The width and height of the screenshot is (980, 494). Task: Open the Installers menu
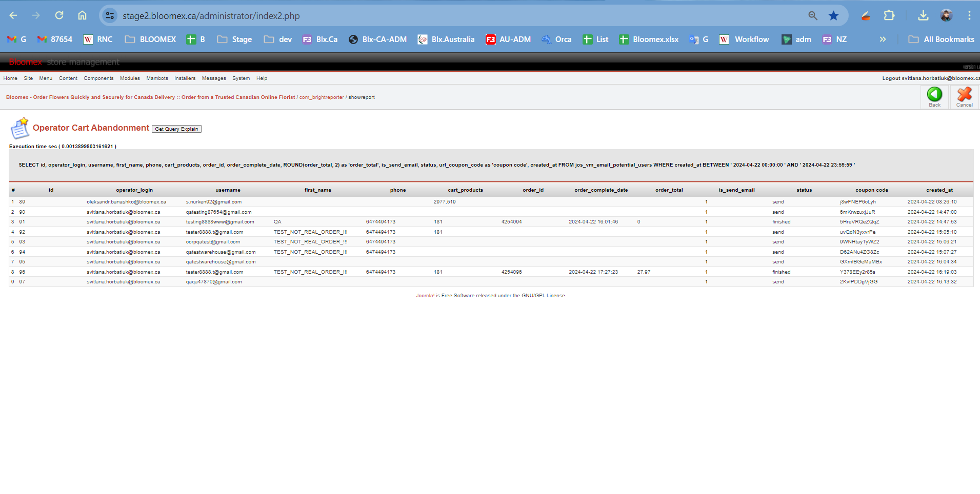tap(185, 78)
